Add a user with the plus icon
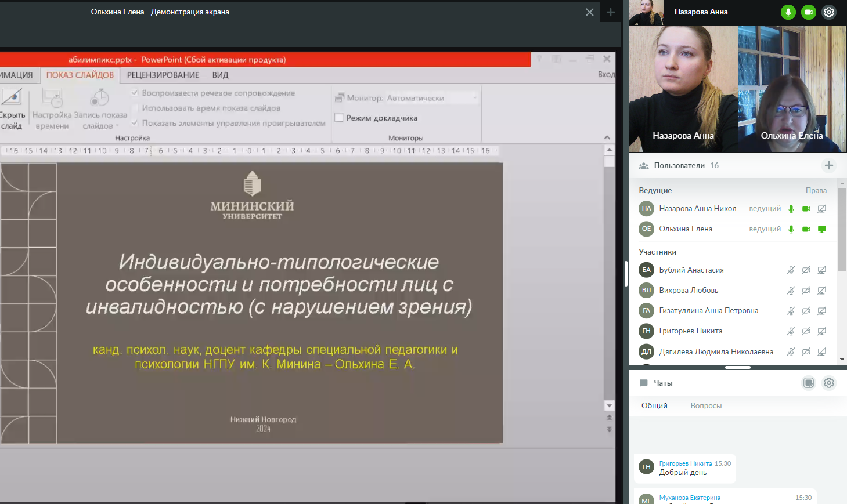The image size is (847, 504). (828, 165)
